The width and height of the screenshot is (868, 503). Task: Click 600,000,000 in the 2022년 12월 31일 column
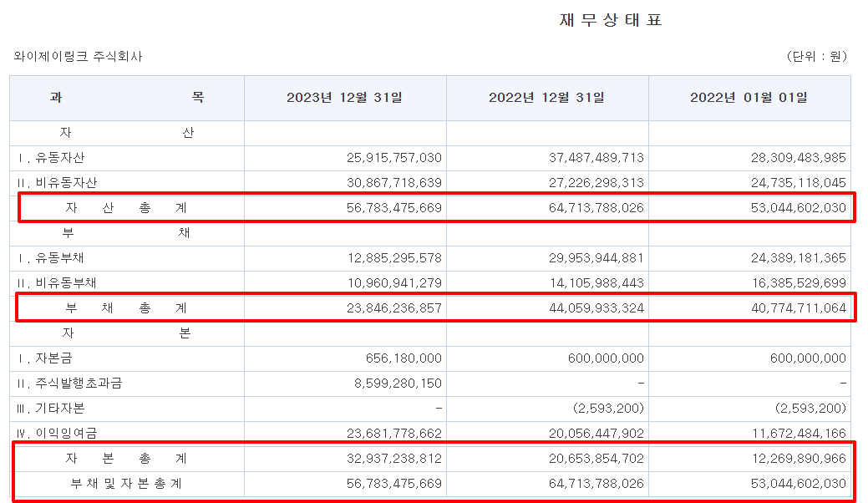(x=606, y=358)
